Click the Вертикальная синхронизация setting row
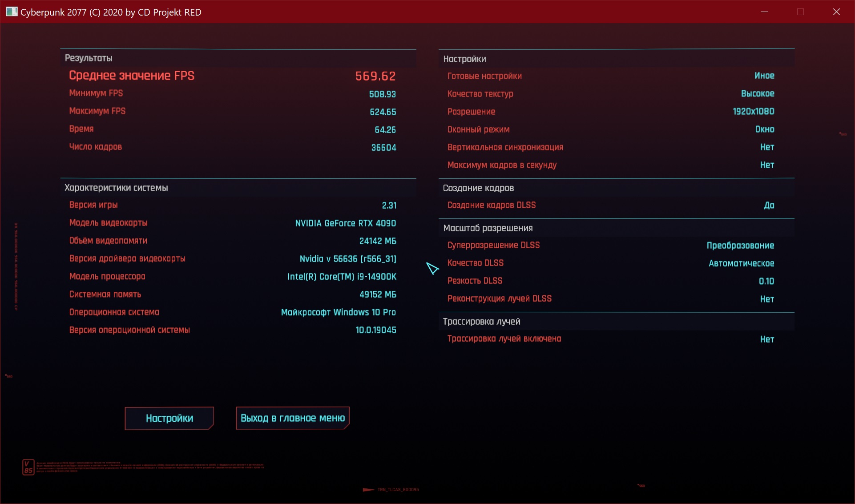The image size is (855, 504). click(x=505, y=147)
